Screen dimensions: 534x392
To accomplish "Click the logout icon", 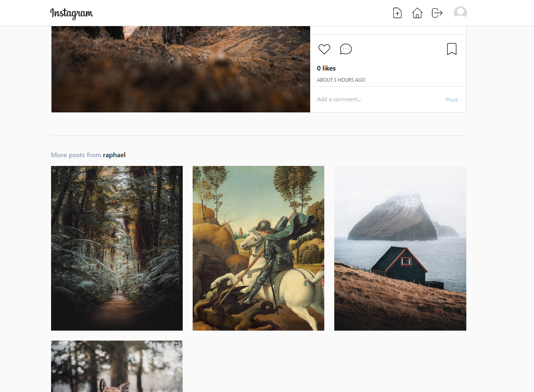I will click(437, 13).
